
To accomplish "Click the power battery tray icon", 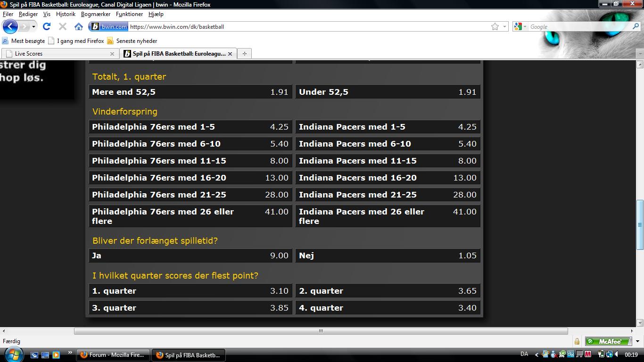I will point(601,354).
